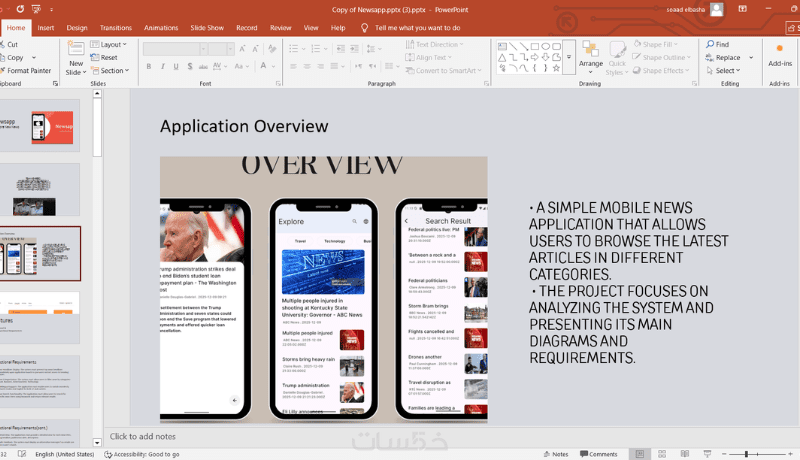This screenshot has height=460, width=800.
Task: Toggle underline formatting
Action: [x=176, y=66]
